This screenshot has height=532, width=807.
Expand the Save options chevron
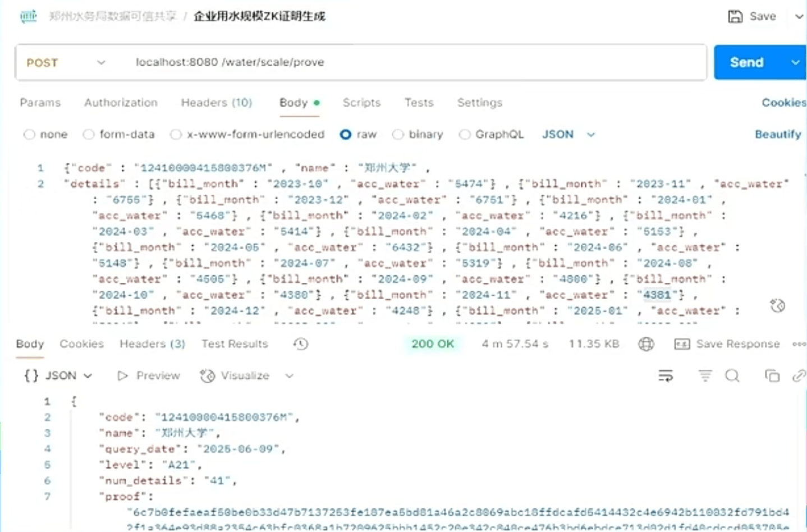click(799, 17)
